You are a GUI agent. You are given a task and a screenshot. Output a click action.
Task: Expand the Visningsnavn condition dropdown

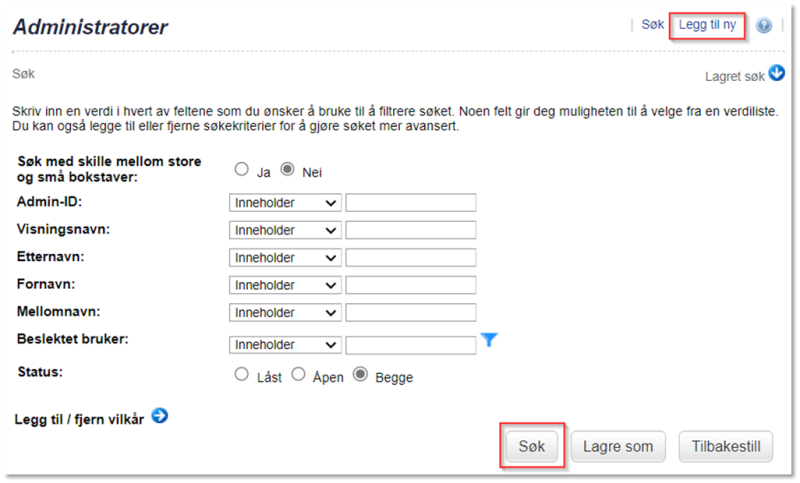click(285, 230)
